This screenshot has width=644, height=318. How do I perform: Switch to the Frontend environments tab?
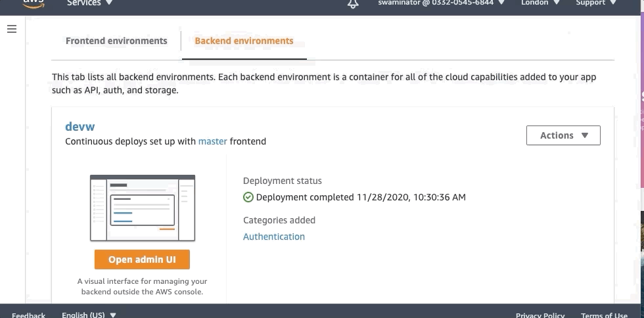pos(116,41)
